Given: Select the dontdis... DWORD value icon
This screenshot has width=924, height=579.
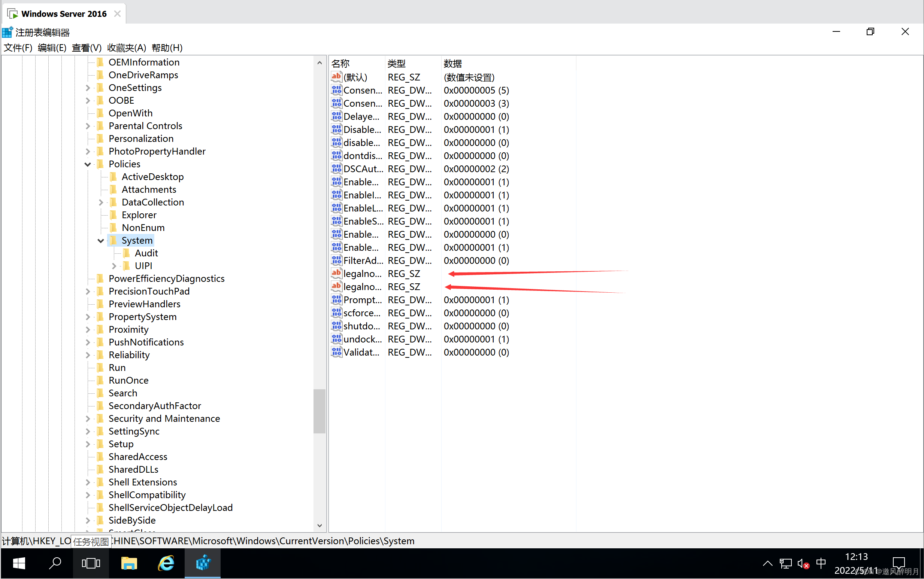Looking at the screenshot, I should 336,155.
